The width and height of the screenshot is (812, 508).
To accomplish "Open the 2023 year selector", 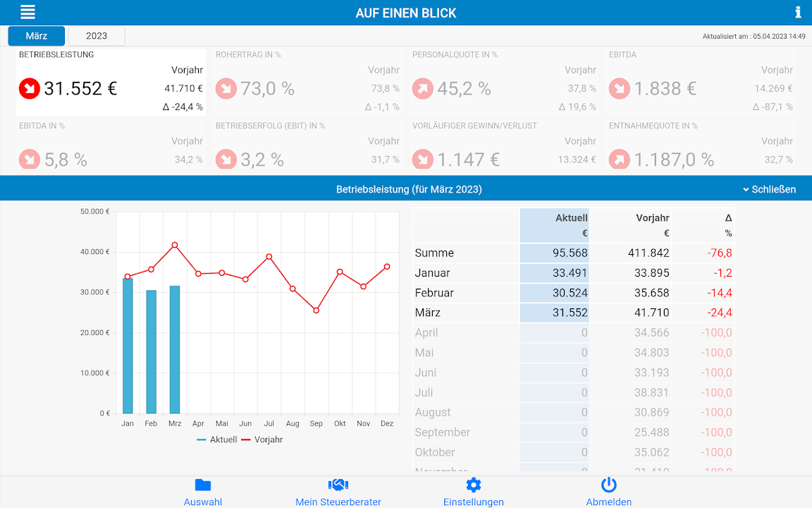I will click(x=97, y=36).
